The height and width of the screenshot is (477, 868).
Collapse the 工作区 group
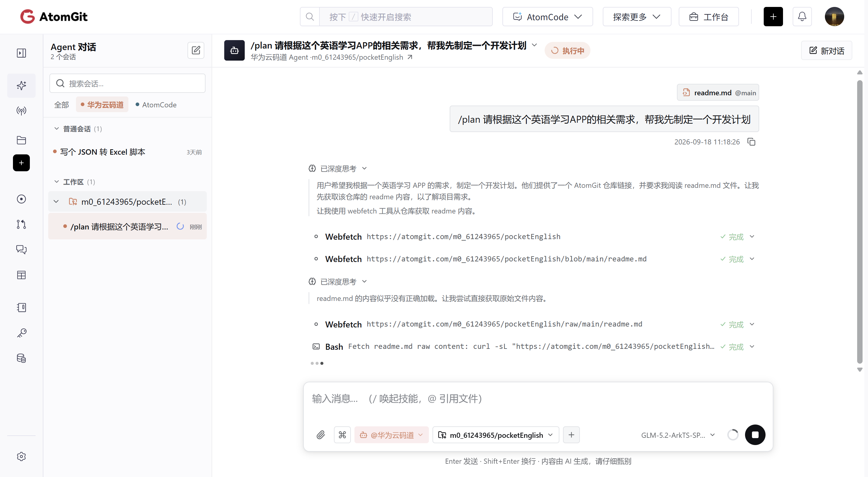(x=57, y=182)
